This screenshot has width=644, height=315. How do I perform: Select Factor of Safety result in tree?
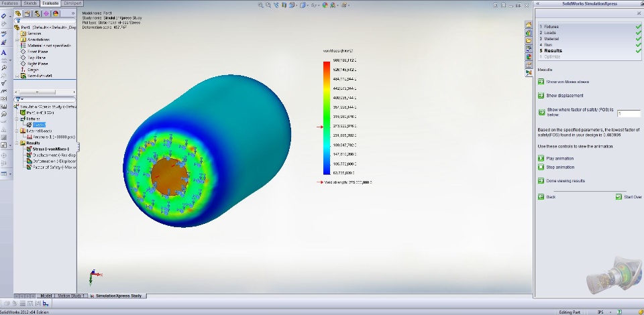(52, 168)
